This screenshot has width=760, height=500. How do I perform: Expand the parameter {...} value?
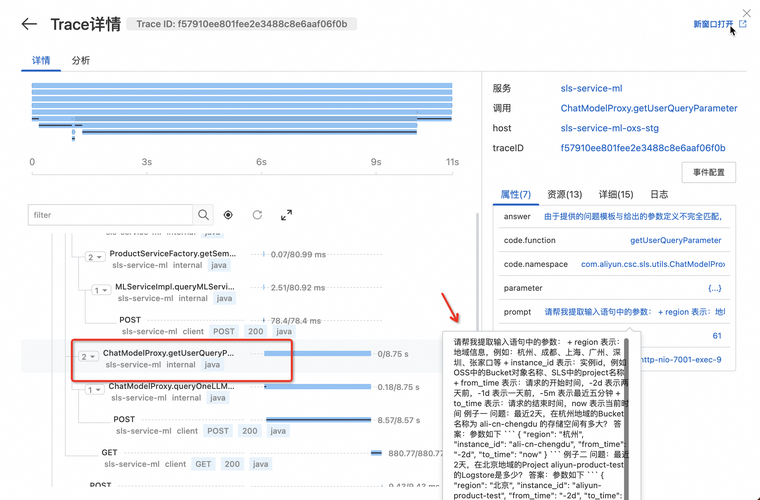[714, 288]
